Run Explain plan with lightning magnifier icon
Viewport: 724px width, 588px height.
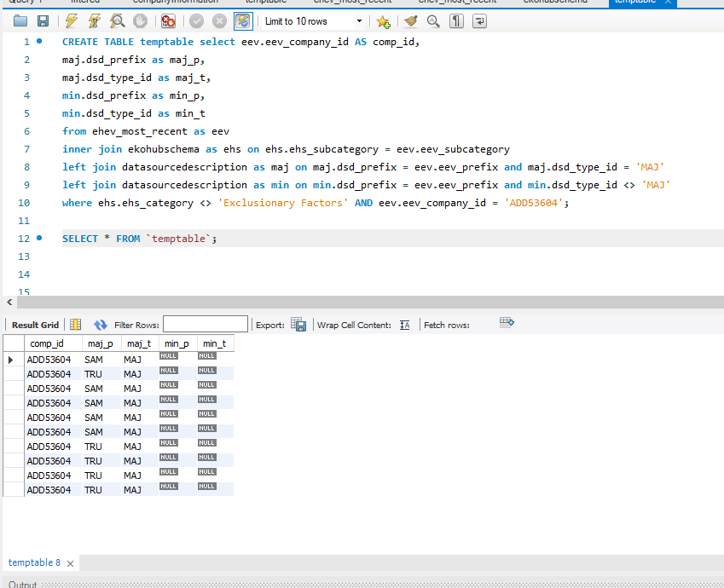pos(118,20)
